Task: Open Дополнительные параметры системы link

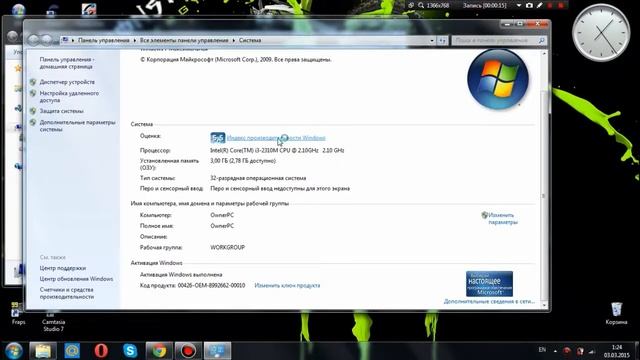Action: point(77,126)
